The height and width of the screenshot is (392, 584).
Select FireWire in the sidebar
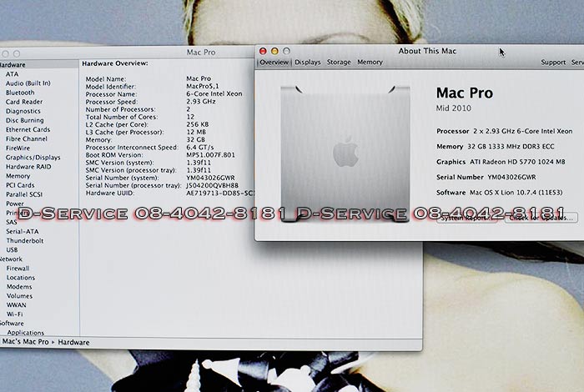[18, 148]
